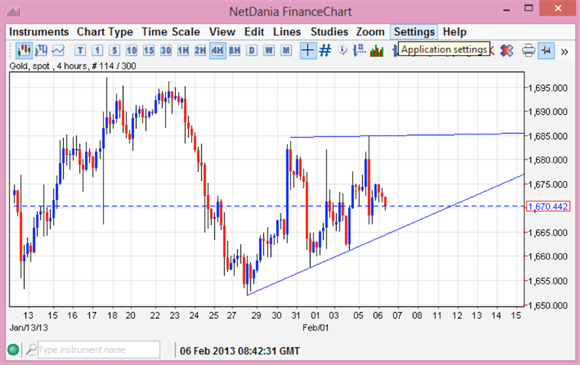The image size is (580, 365).
Task: Click the Jan/13/13 date axis label
Action: [x=28, y=328]
